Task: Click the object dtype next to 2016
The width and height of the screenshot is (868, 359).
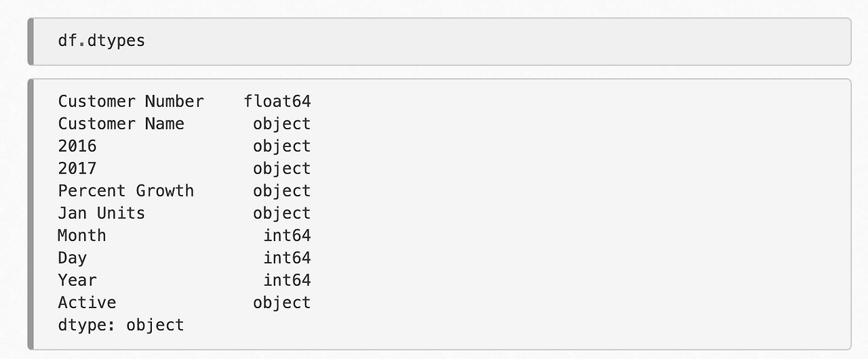Action: tap(282, 146)
